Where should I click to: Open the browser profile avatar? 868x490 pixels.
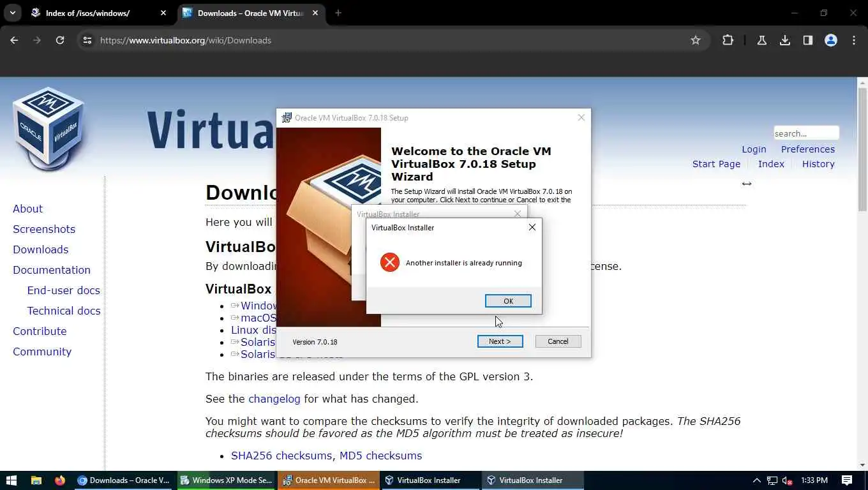[x=831, y=40]
